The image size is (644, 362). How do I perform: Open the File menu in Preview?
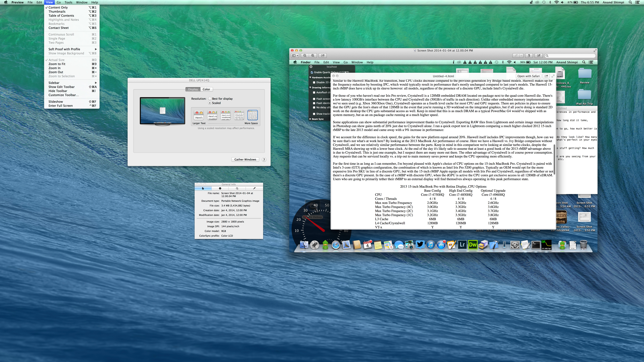click(30, 2)
